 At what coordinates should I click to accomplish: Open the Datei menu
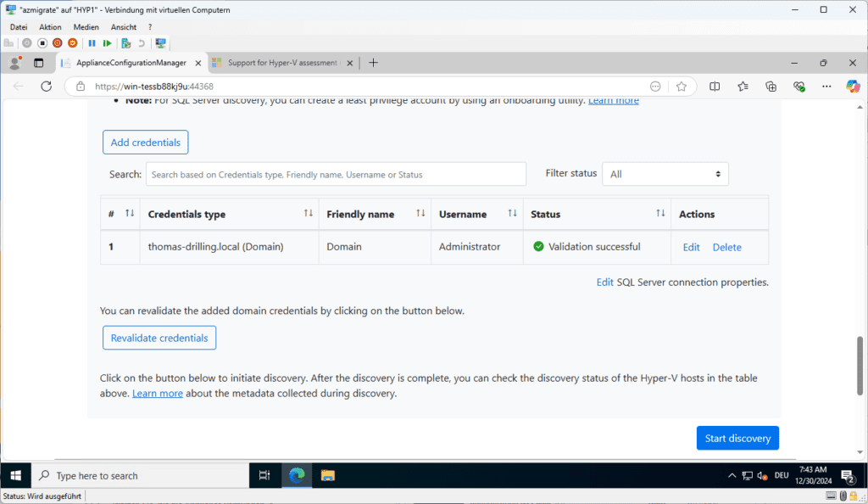pos(19,26)
